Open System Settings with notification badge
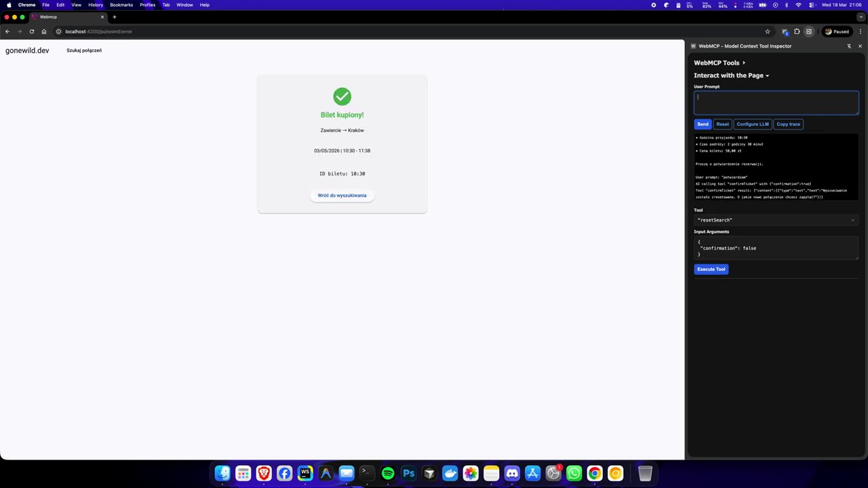This screenshot has width=868, height=488. click(x=553, y=473)
